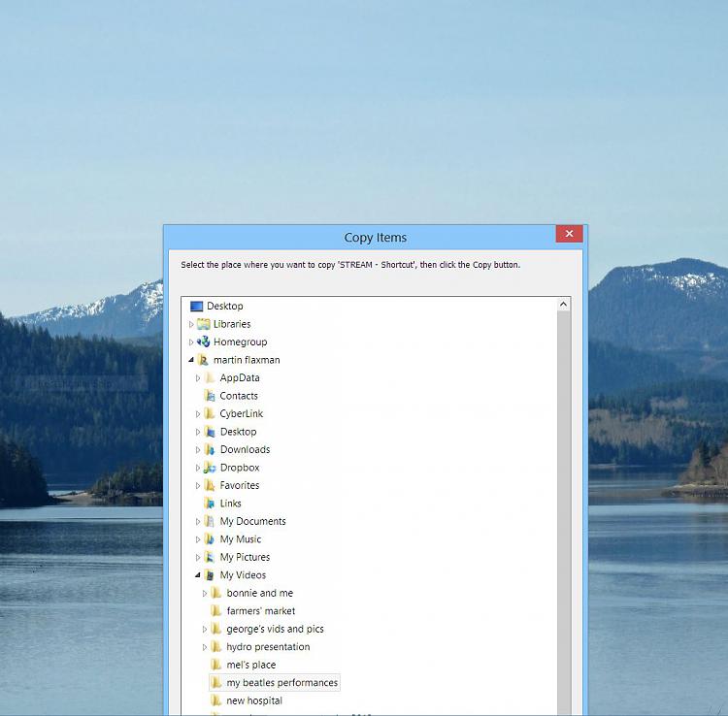
Task: Click the folder list scroll up arrow
Action: 563,305
